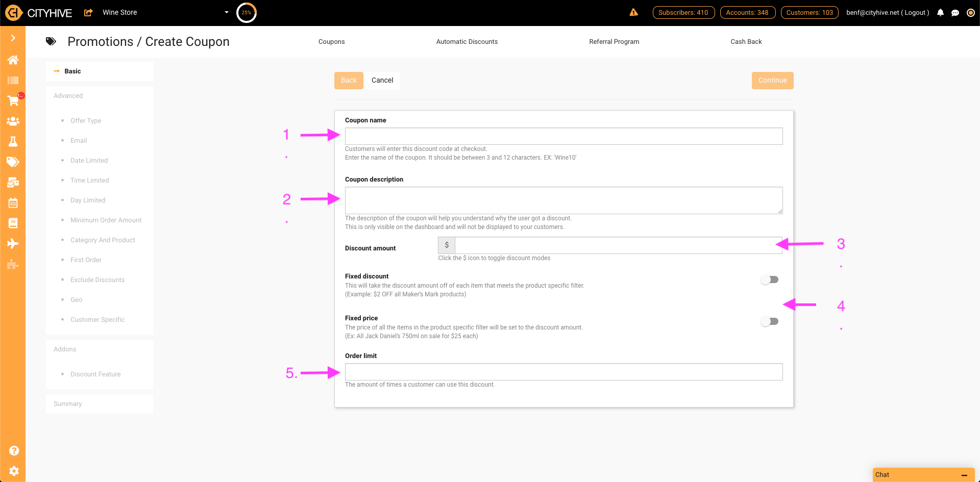The width and height of the screenshot is (980, 482).
Task: Select Date Limited option
Action: [x=89, y=161]
